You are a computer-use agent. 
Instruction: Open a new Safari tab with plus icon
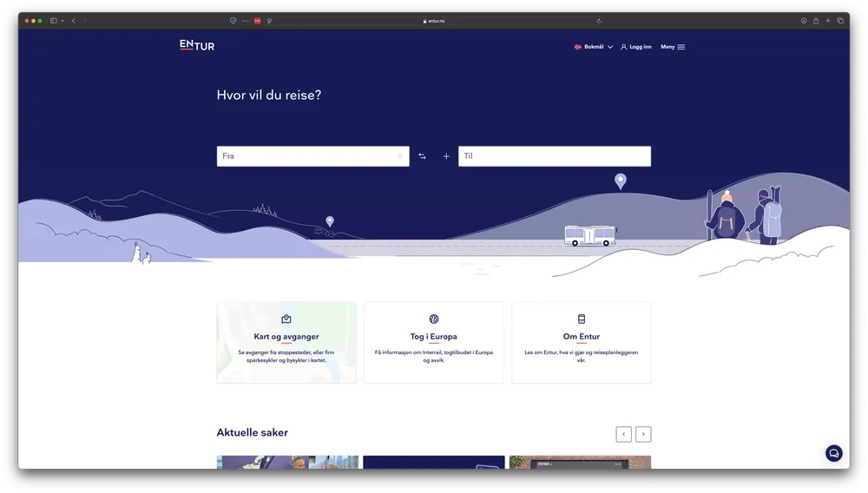click(x=828, y=21)
